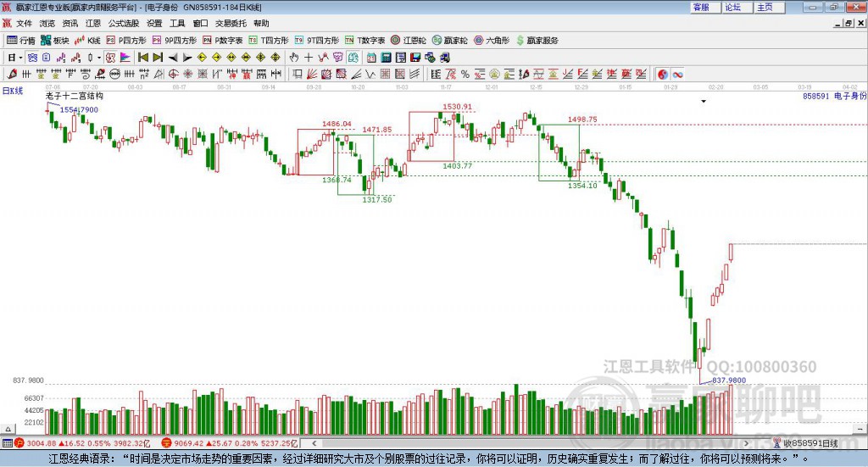
Task: Open the 江恩 menu
Action: point(93,23)
